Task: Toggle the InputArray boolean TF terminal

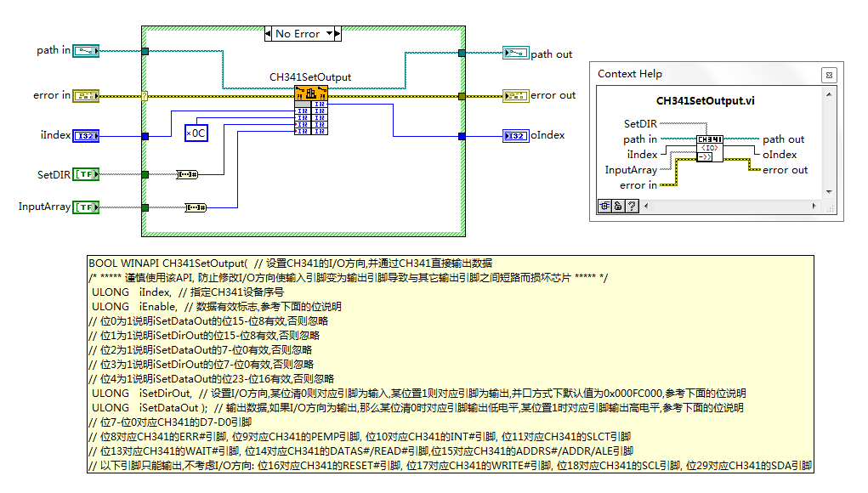Action: pos(86,207)
